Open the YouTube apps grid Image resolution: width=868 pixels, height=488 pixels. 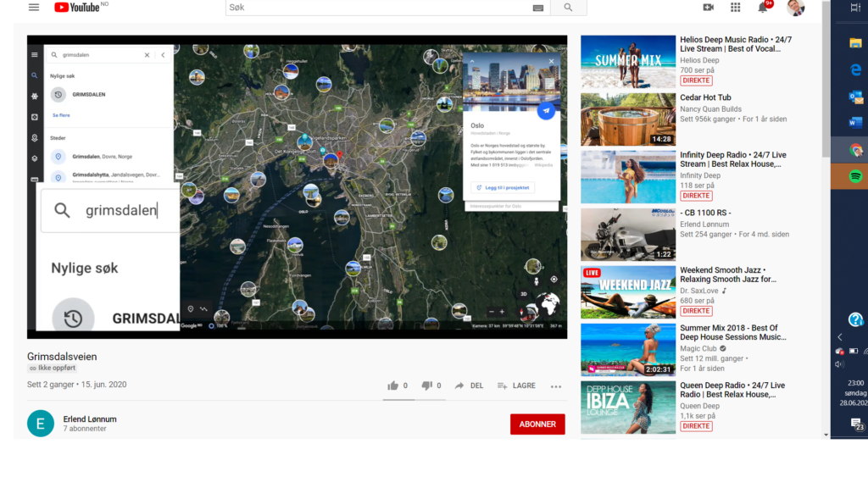pos(735,7)
